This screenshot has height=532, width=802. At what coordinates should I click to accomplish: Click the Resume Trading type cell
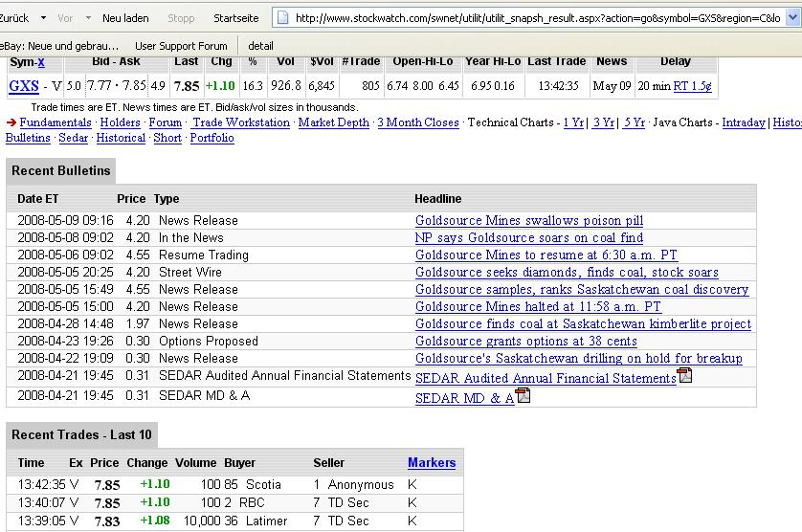click(204, 255)
